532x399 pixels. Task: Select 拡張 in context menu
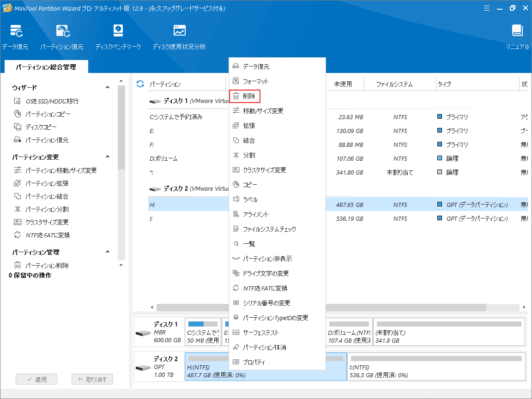(277, 126)
